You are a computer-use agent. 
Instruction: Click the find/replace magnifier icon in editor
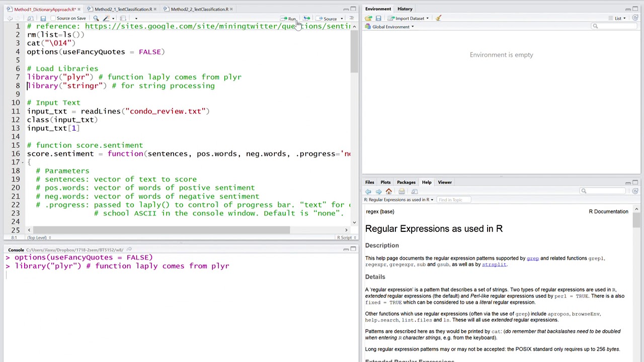[96, 19]
